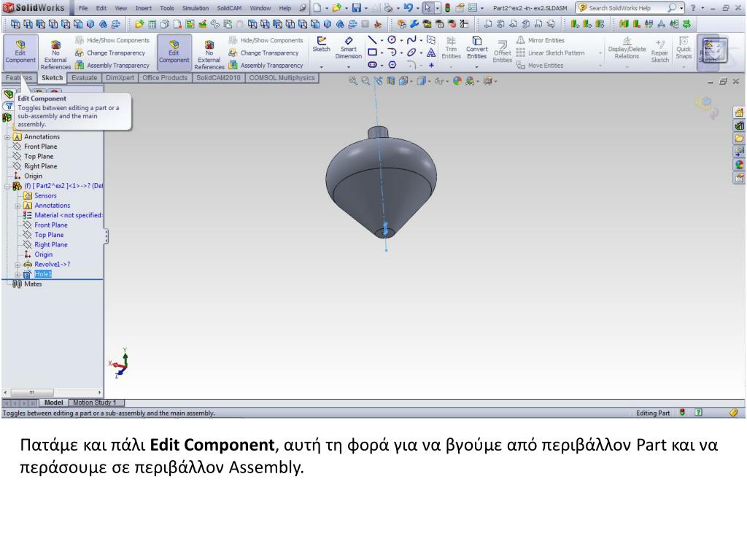Expand the Hole1 feature node
The width and height of the screenshot is (747, 560).
[18, 274]
